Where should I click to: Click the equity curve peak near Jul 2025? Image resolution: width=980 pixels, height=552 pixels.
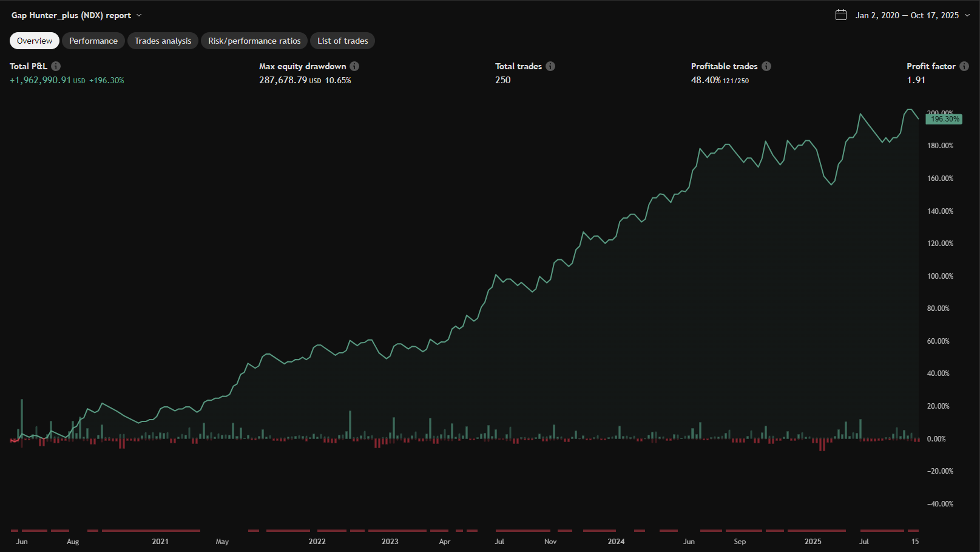tap(860, 114)
